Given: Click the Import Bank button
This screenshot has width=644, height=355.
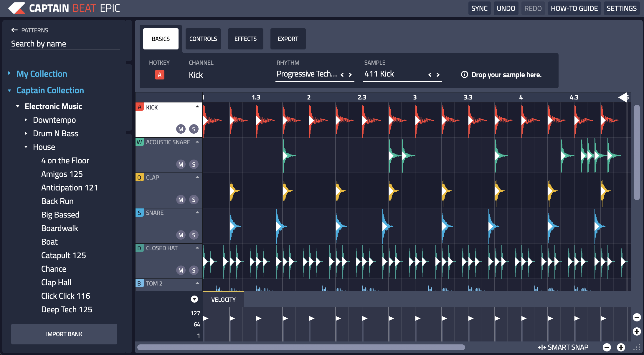Looking at the screenshot, I should point(64,334).
